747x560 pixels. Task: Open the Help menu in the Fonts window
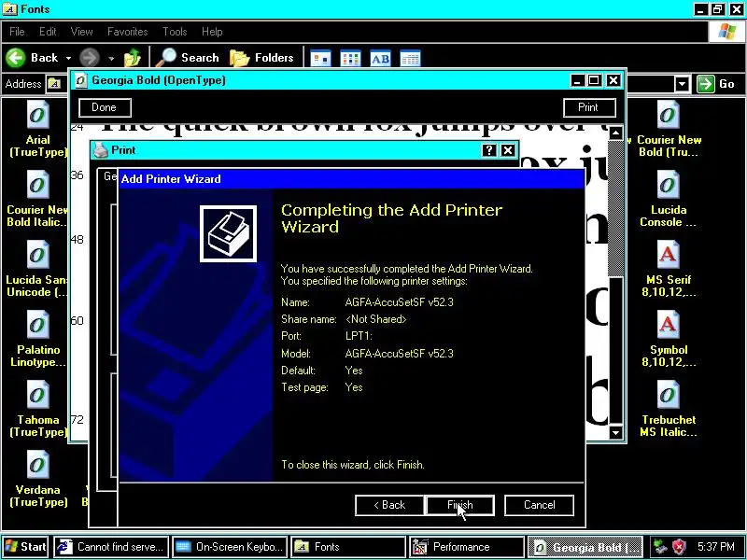coord(212,32)
